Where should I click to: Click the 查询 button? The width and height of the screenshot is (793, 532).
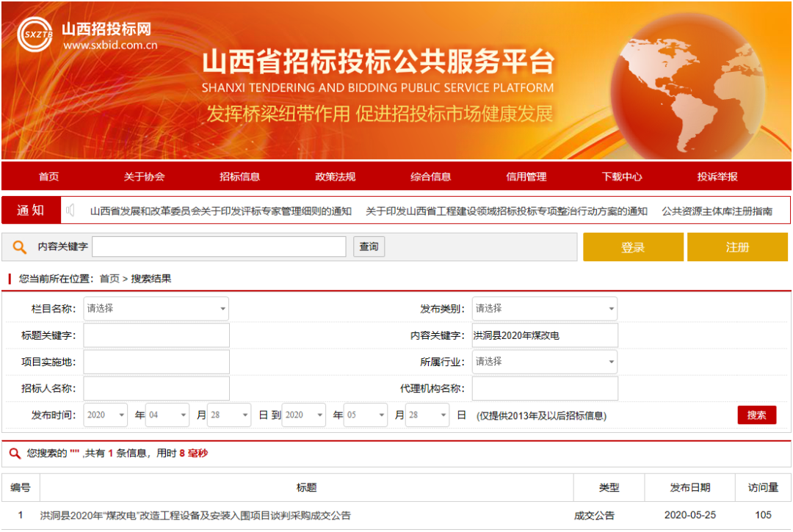click(369, 247)
